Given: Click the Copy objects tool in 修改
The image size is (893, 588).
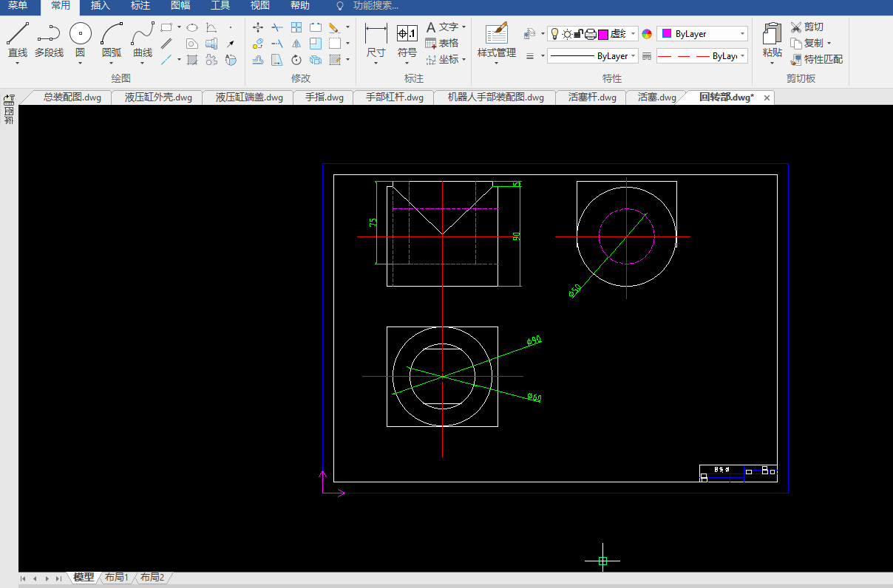Looking at the screenshot, I should [258, 44].
